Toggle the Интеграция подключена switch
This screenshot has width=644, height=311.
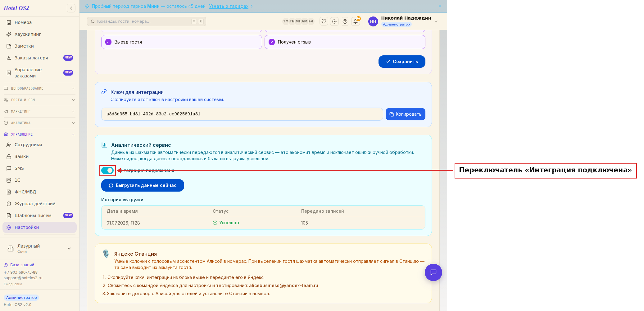(x=107, y=170)
